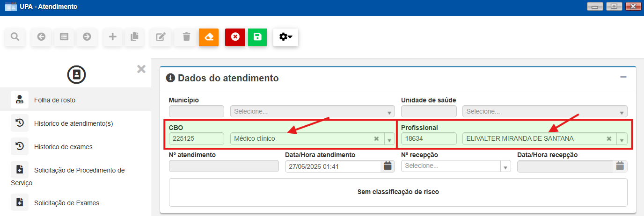Close the side menu with the gray X
This screenshot has width=644, height=216.
click(x=141, y=69)
